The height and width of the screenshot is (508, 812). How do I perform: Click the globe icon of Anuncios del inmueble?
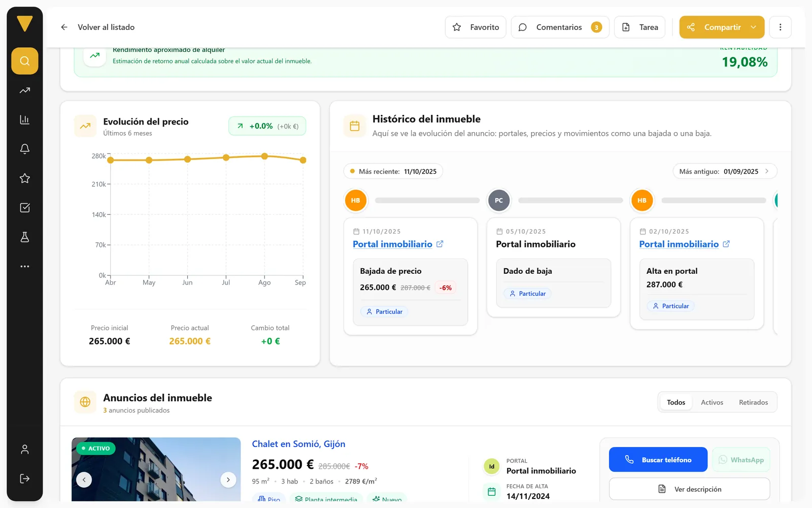coord(85,402)
